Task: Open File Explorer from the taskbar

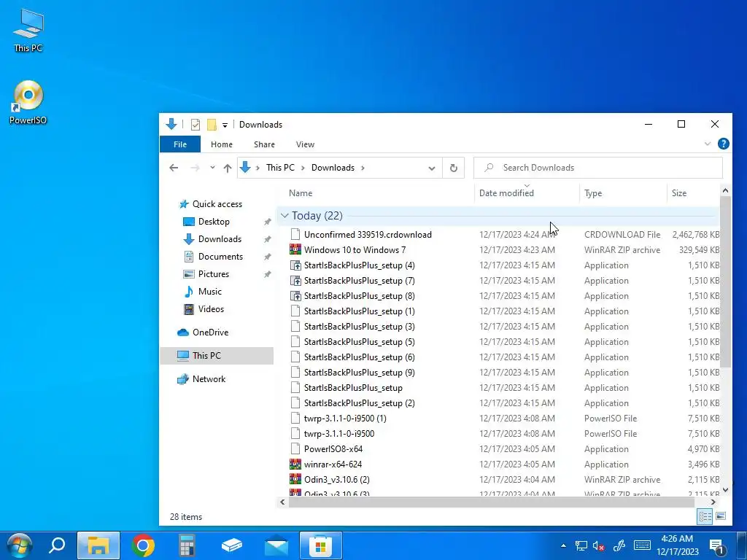Action: click(98, 545)
